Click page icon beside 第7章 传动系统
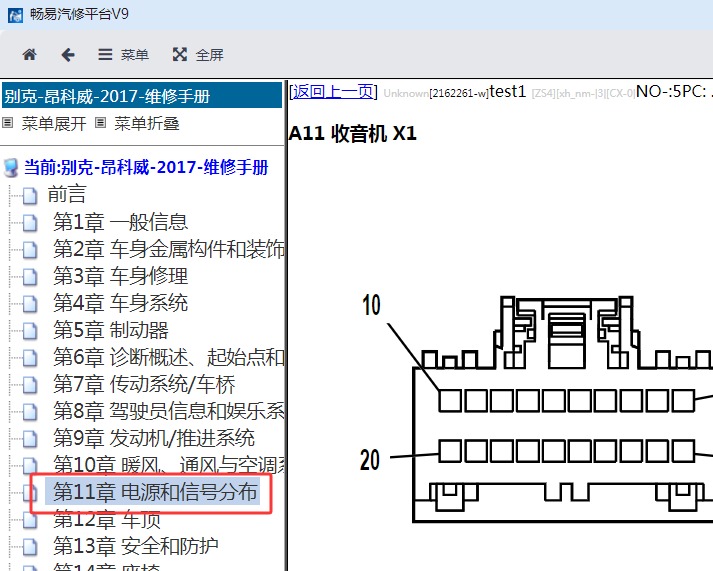 (30, 385)
